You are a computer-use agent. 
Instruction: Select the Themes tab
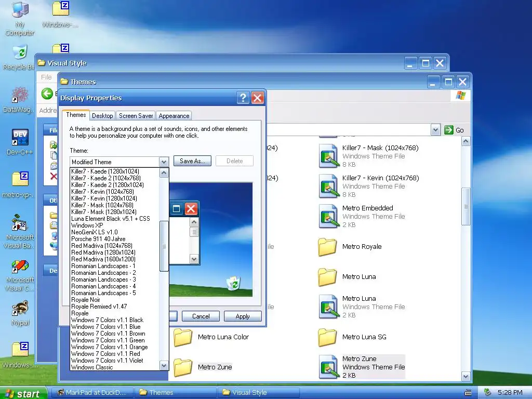pos(76,115)
